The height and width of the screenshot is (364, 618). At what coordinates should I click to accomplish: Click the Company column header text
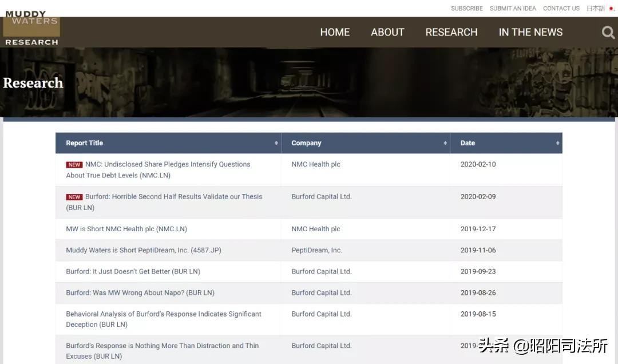pyautogui.click(x=306, y=143)
